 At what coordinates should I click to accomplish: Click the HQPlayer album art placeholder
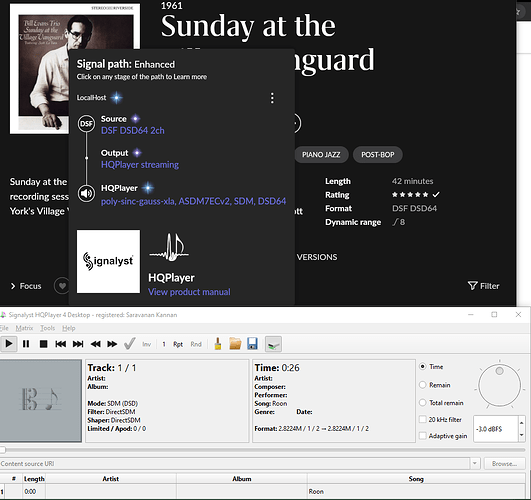[x=41, y=400]
